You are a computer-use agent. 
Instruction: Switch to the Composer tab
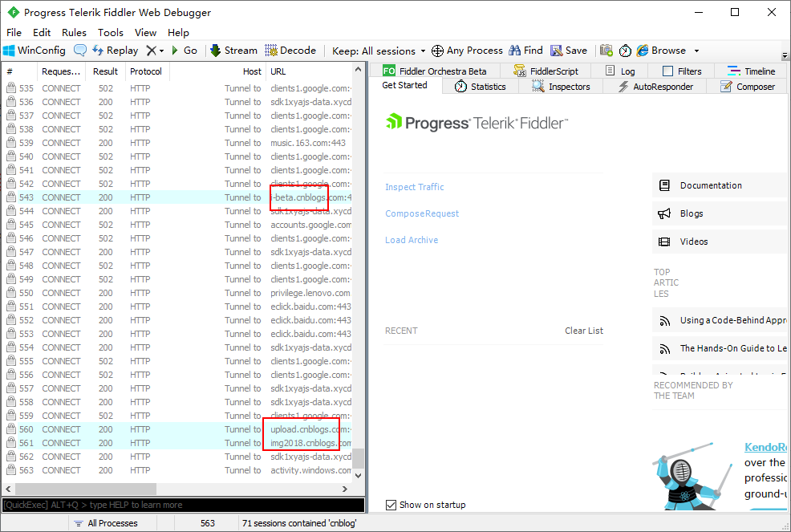pos(747,87)
